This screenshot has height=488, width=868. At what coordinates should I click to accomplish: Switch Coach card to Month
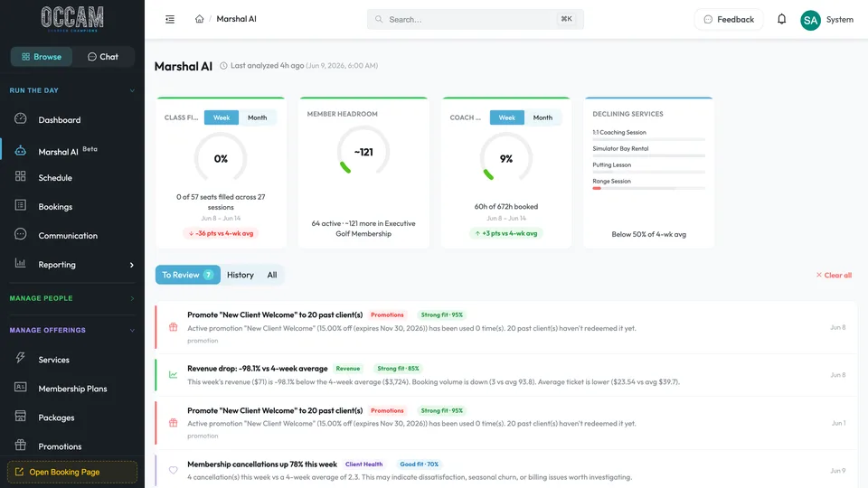point(542,117)
